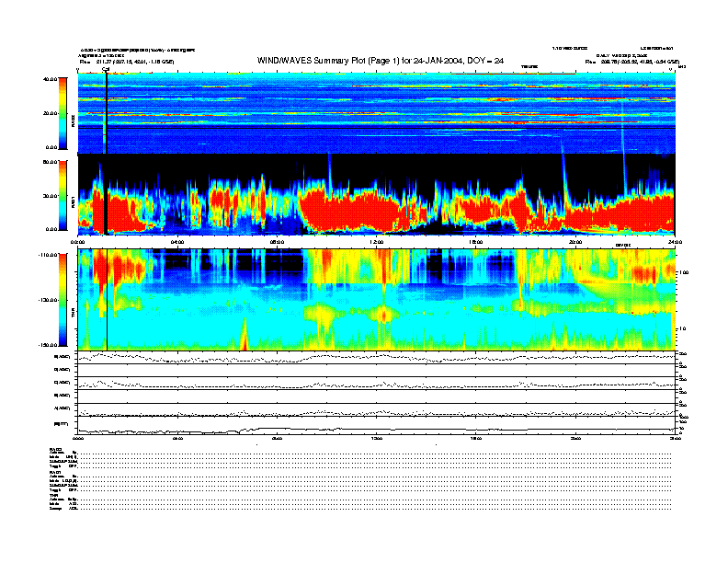
Task: Click the bottom-most line plot trace panel
Action: pos(376,425)
